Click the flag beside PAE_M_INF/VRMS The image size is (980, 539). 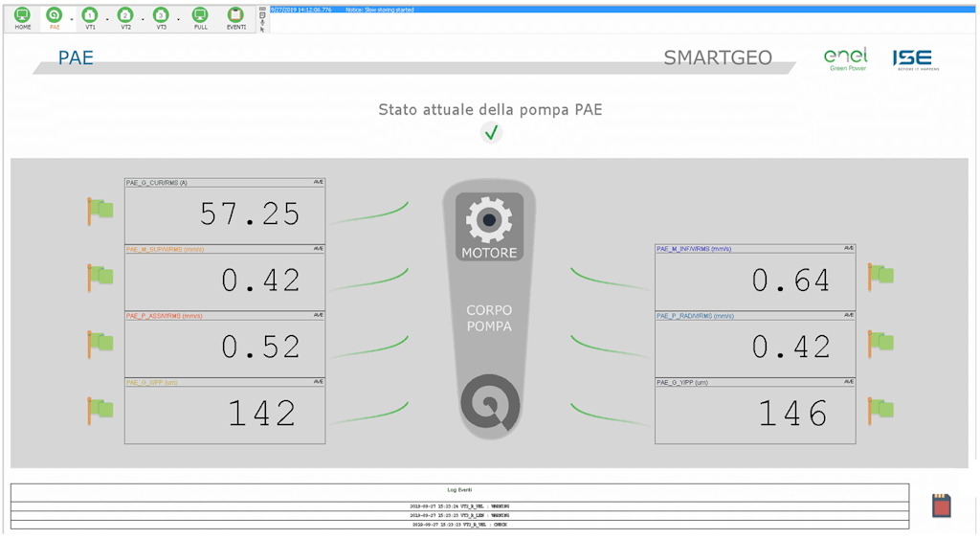point(880,277)
